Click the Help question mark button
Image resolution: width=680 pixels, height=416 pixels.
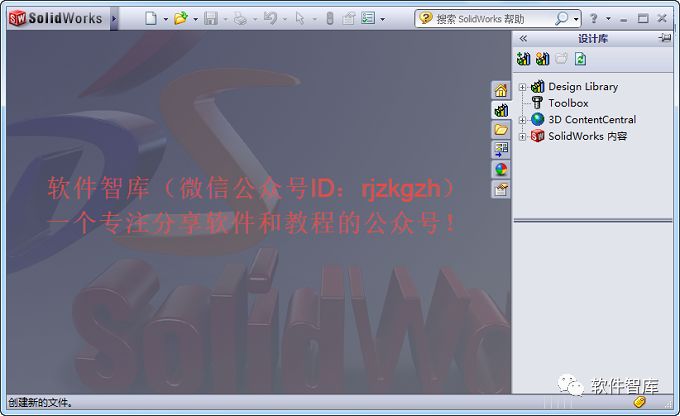point(594,18)
